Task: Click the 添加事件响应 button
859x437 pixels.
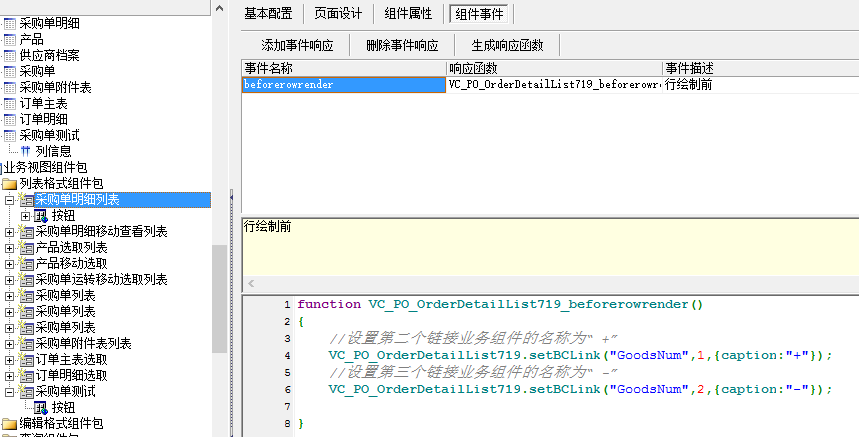Action: pos(295,45)
